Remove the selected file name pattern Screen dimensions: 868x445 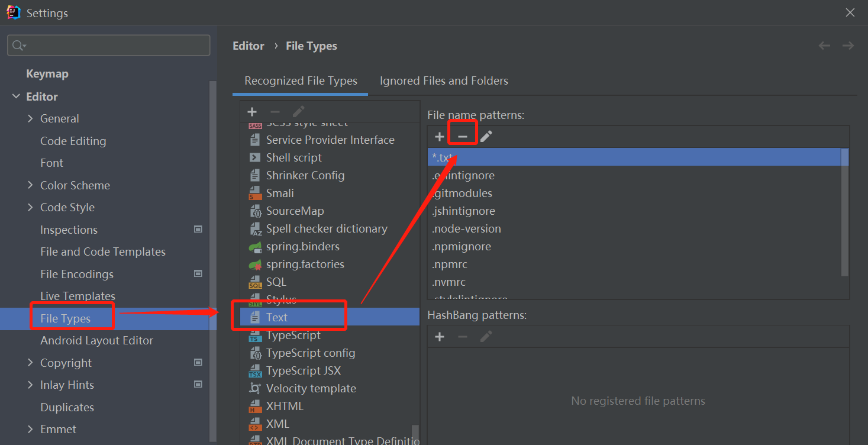(463, 137)
